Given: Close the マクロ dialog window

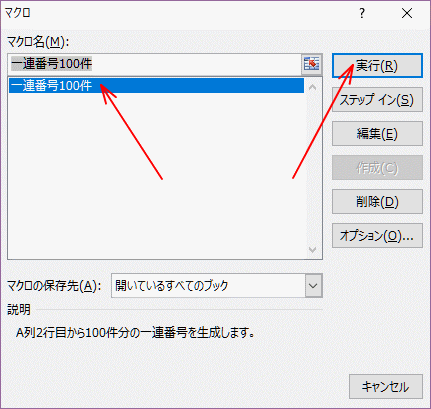Looking at the screenshot, I should 407,13.
